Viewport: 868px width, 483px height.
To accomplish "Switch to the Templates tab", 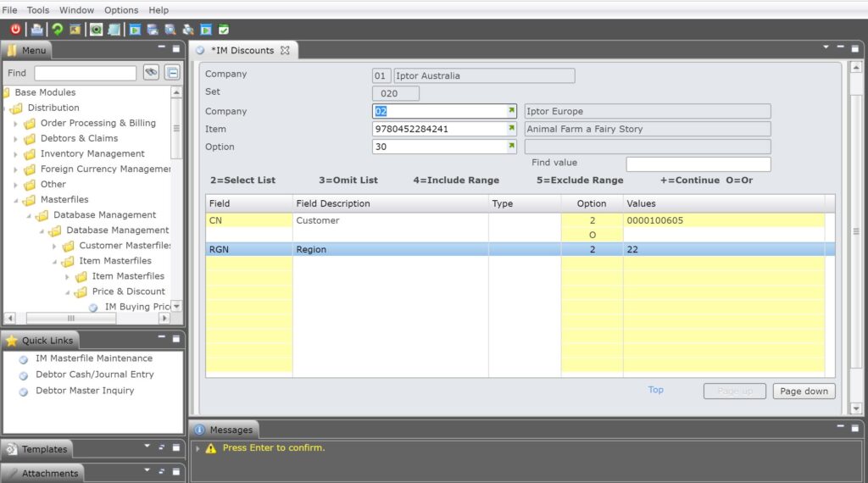I will (44, 449).
